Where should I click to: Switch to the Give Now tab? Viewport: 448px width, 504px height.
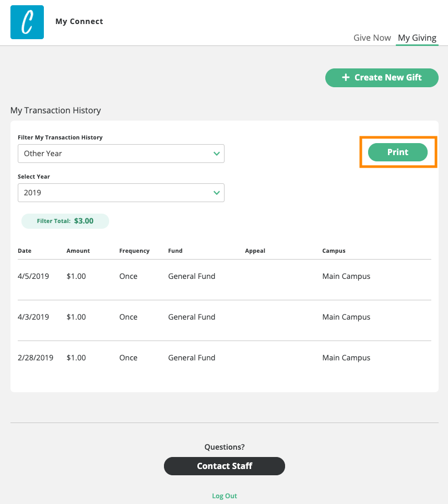372,38
